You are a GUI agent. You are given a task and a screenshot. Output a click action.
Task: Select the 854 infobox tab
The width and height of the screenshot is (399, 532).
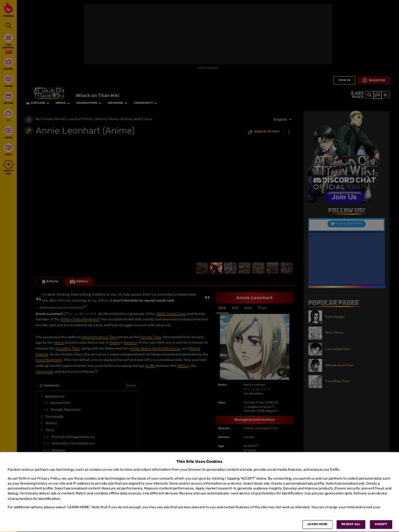222,308
